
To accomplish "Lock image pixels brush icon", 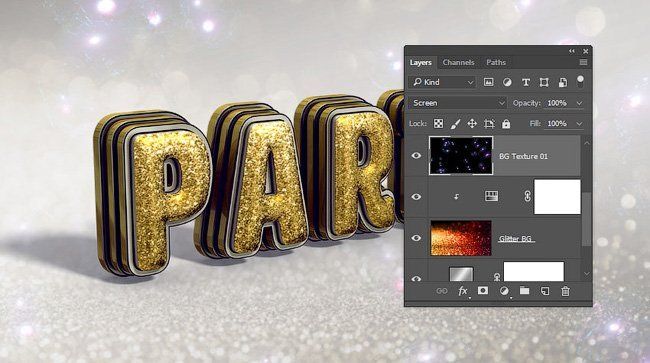I will [x=455, y=123].
